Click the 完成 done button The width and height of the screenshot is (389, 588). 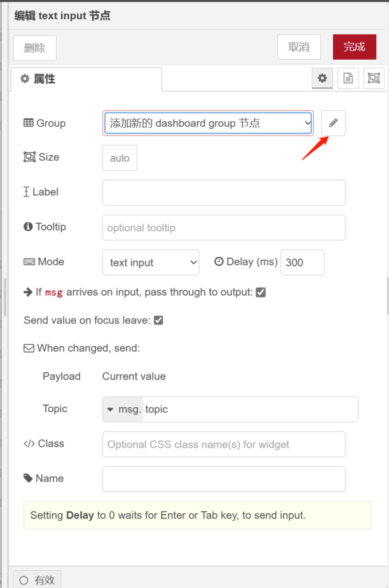point(354,47)
